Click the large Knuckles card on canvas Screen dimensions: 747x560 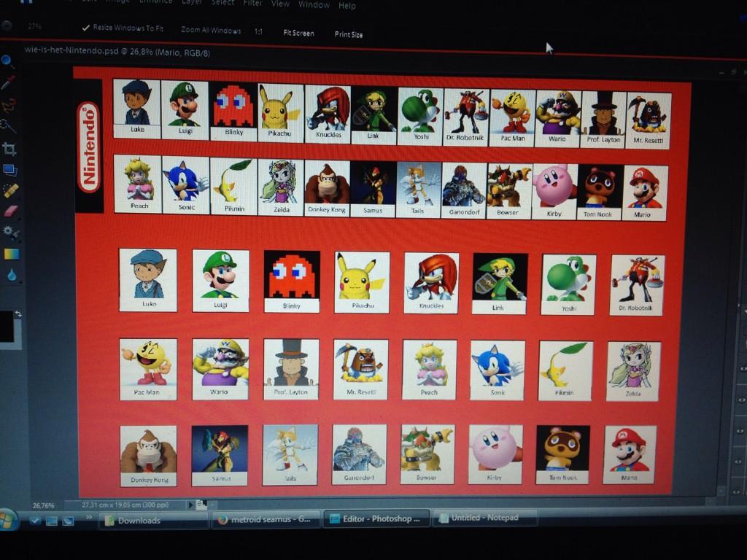click(x=431, y=284)
